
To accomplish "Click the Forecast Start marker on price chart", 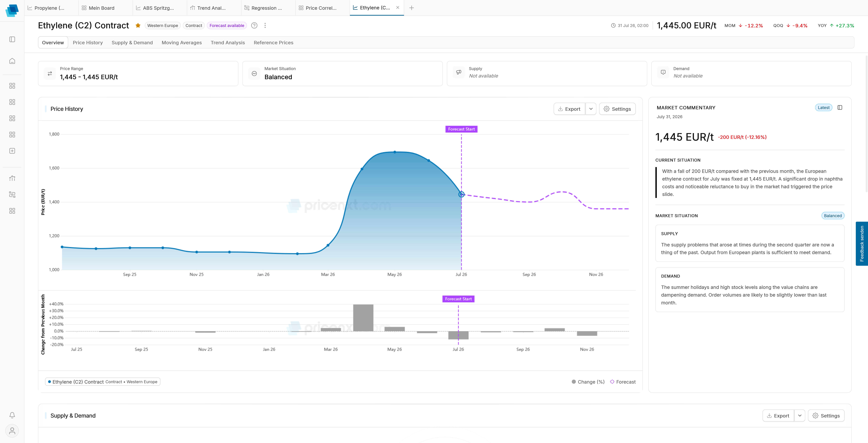I will [x=461, y=129].
